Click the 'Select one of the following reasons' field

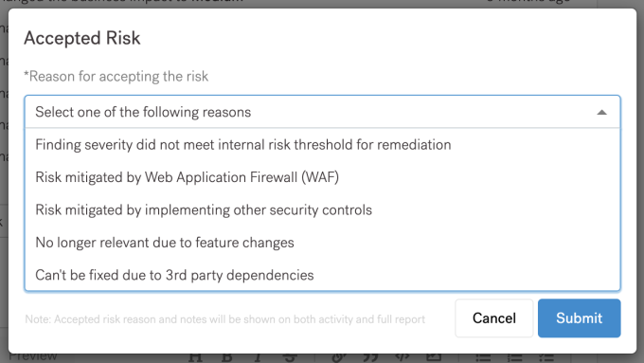(322, 112)
